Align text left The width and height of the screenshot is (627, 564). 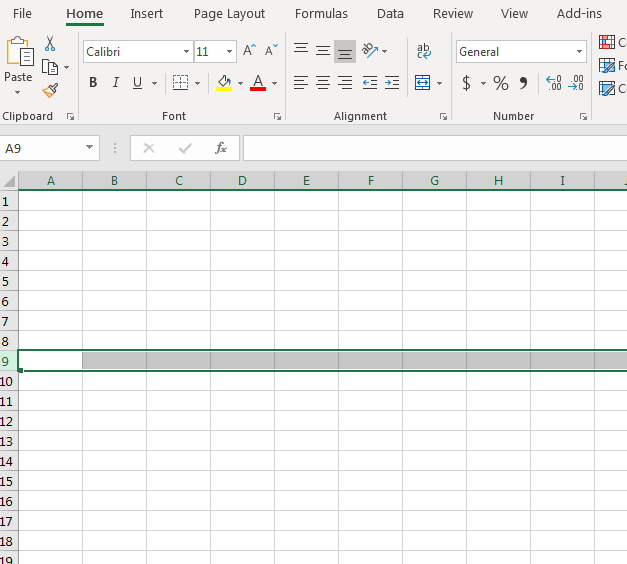click(301, 83)
